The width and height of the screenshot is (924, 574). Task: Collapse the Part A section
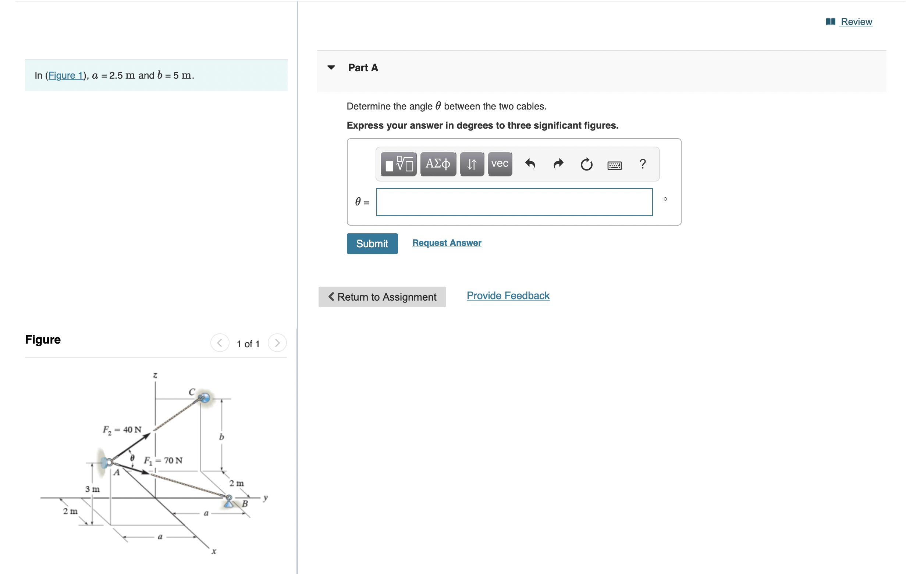tap(331, 67)
